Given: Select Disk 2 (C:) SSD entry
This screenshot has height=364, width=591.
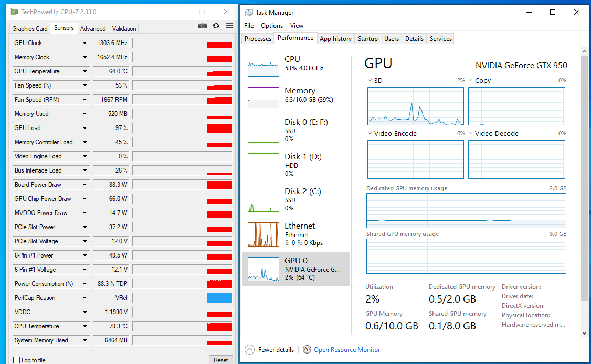Looking at the screenshot, I should (296, 200).
